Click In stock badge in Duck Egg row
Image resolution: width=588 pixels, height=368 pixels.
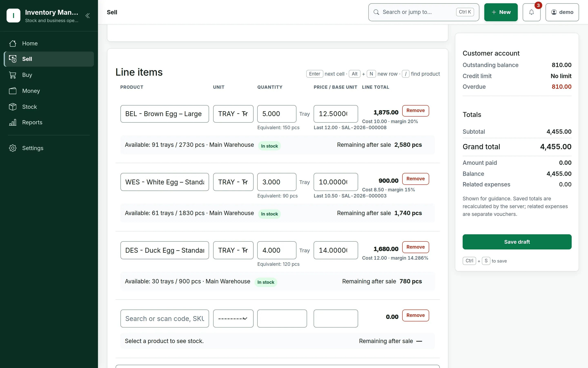pyautogui.click(x=266, y=282)
